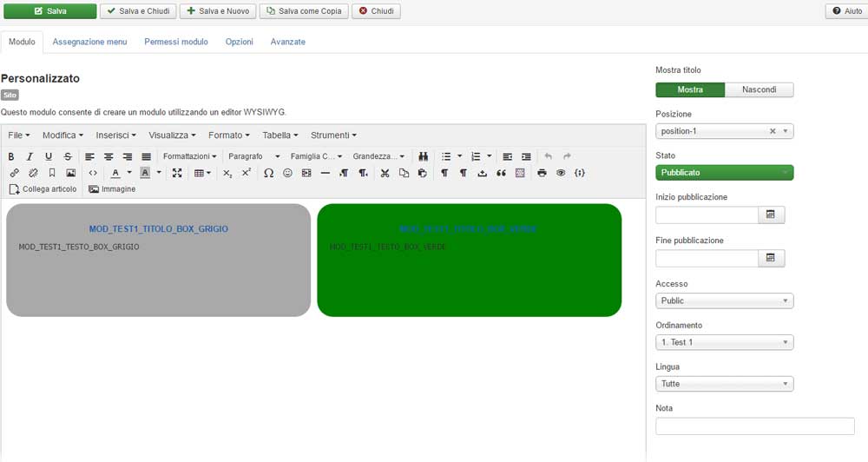Open find and replace binoculars icon
This screenshot has height=462, width=868.
423,156
